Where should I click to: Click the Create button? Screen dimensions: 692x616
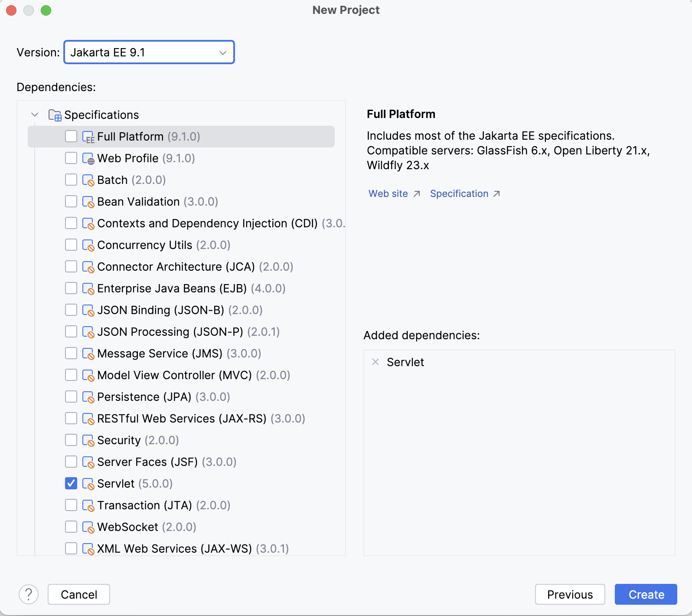tap(646, 594)
